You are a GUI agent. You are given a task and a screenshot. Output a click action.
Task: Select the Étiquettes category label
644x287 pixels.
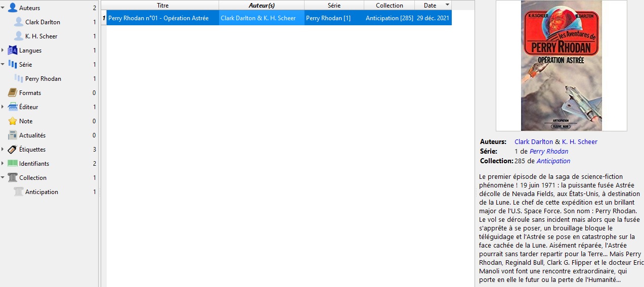(32, 149)
